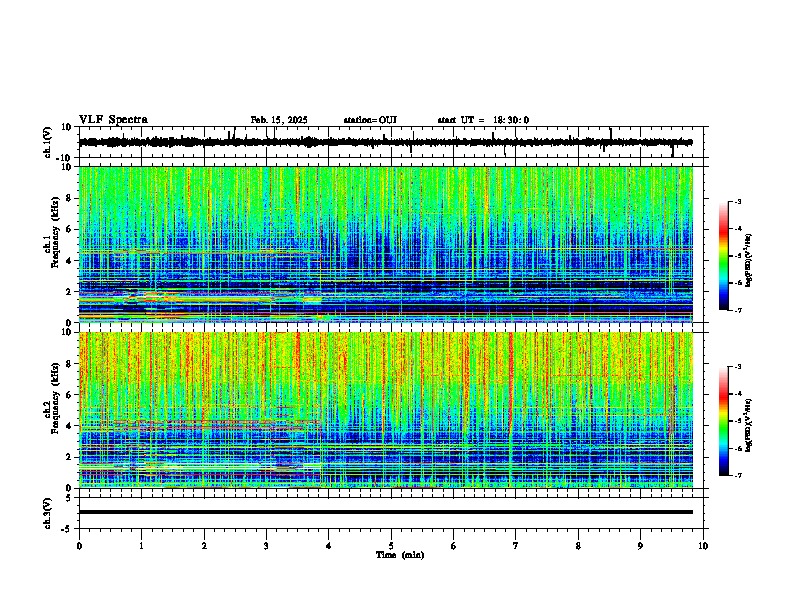Viewport: 792px width, 612px height.
Task: Click time axis tick label "6"
Action: [454, 546]
